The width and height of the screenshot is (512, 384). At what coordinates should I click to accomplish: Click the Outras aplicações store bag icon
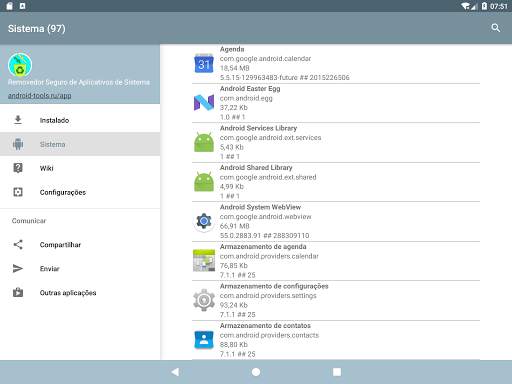point(18,292)
